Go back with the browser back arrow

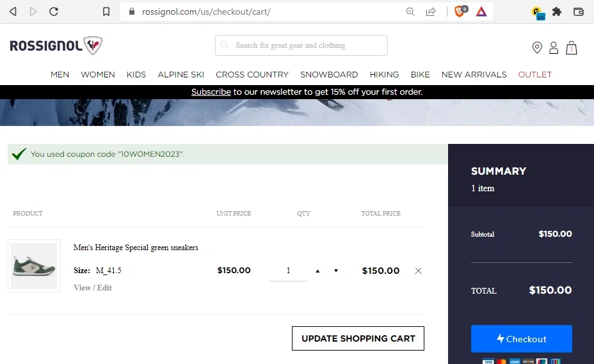click(x=13, y=12)
